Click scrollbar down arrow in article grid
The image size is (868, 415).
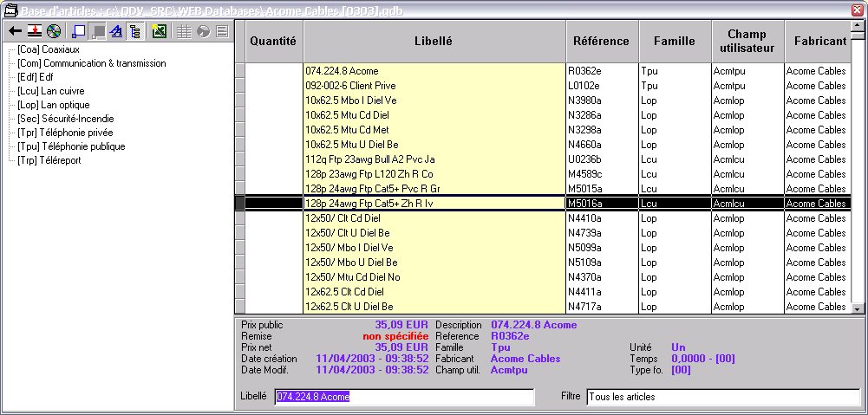tap(858, 308)
